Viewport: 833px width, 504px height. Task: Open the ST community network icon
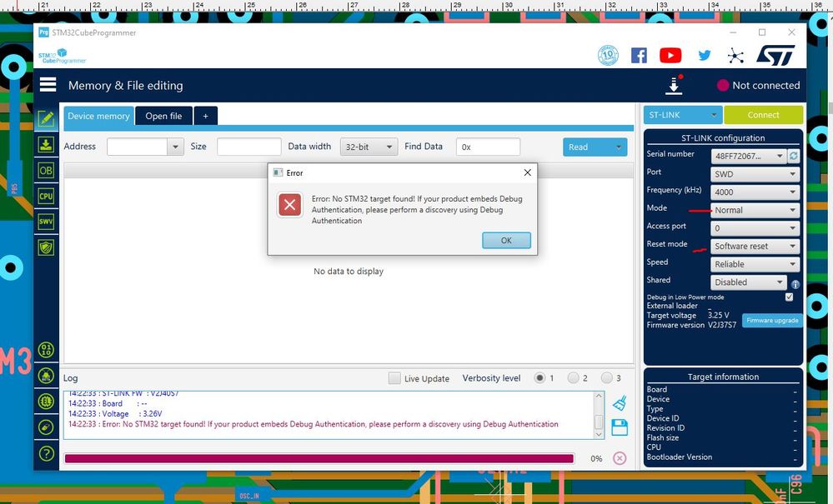tap(735, 56)
